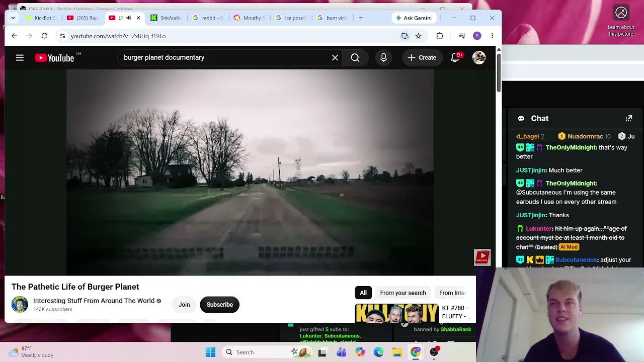Click the video player to pause
Screen dimensions: 644x362
coord(250,172)
